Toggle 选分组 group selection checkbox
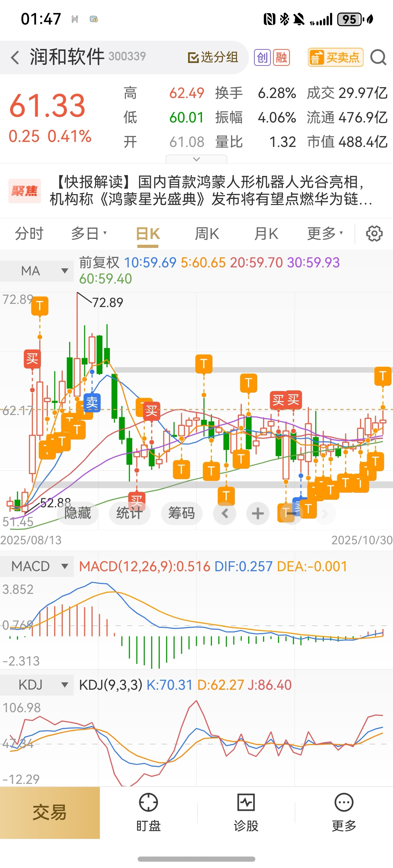 (x=213, y=57)
